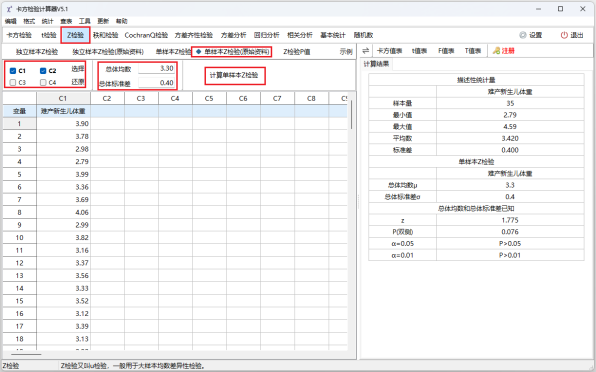This screenshot has width=596, height=372.
Task: Select the 独立样本Z检验(原始资料) sub-tab
Action: (108, 52)
